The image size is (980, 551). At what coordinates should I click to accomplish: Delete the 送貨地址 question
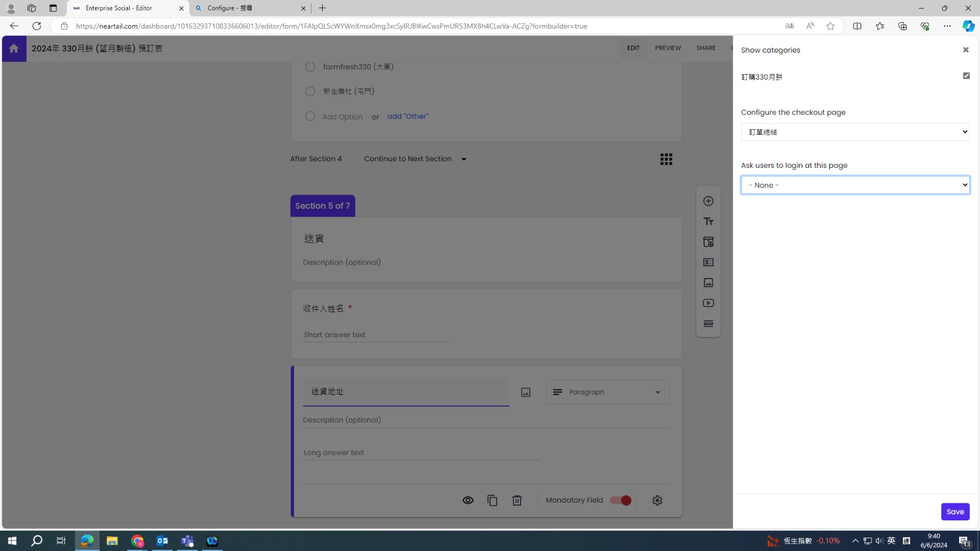point(517,501)
